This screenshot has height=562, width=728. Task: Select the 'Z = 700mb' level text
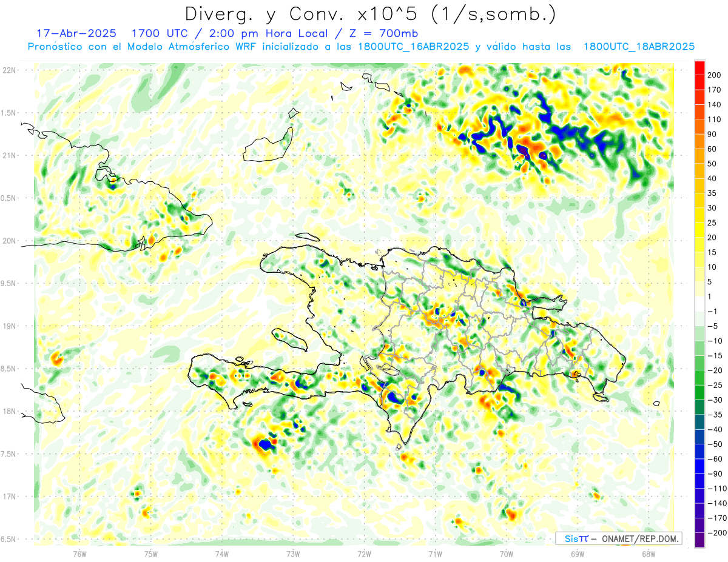pos(384,33)
